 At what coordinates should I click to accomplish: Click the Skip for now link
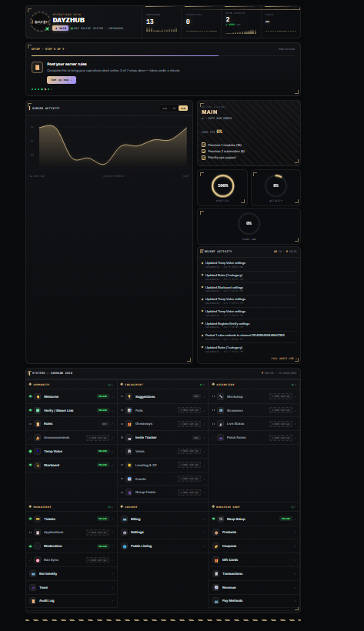pyautogui.click(x=286, y=49)
